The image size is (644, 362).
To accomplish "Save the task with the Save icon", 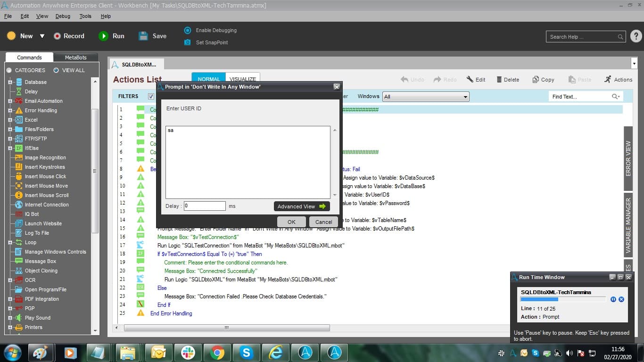I will 152,36.
